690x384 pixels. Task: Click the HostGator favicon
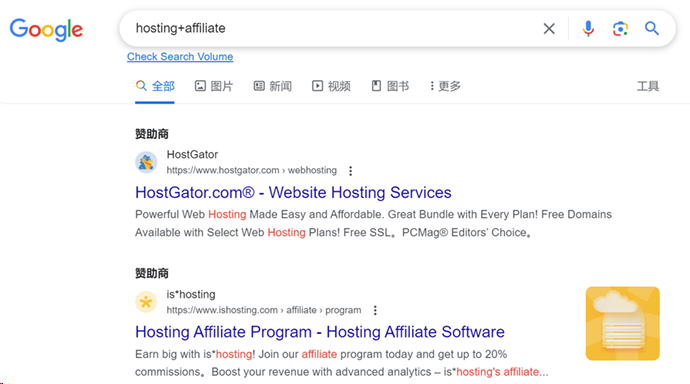click(146, 162)
